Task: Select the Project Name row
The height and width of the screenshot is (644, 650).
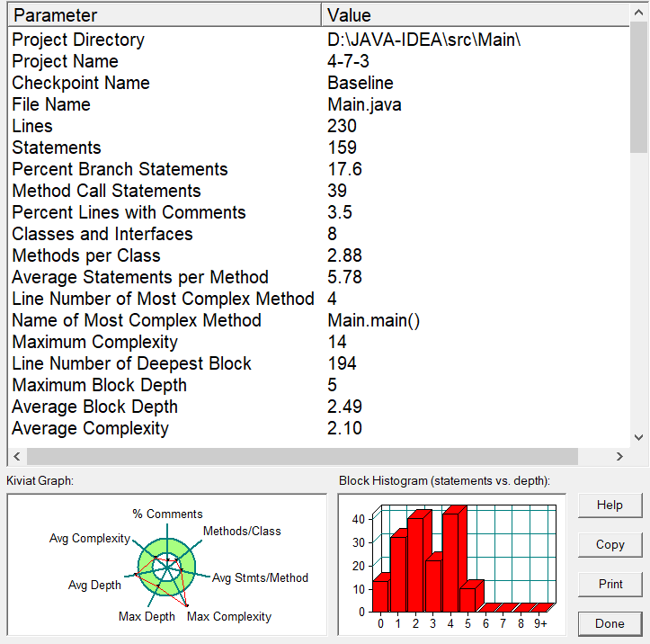Action: tap(319, 61)
